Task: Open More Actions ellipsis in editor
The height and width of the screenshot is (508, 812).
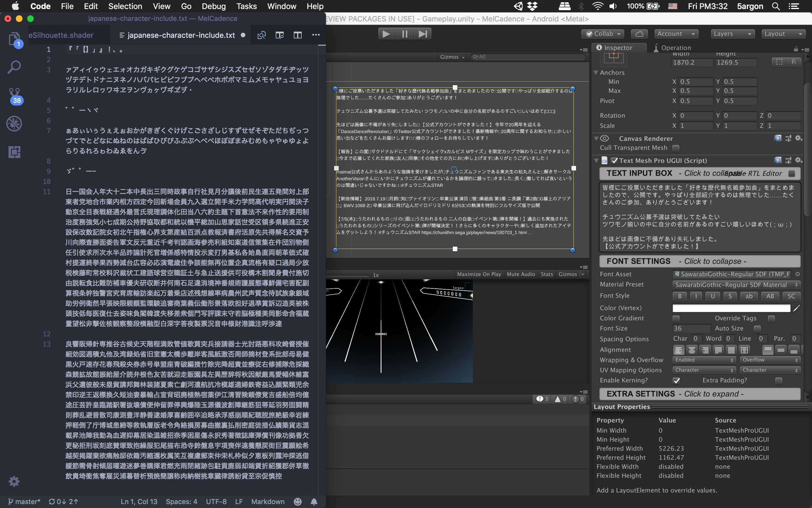Action: (316, 35)
